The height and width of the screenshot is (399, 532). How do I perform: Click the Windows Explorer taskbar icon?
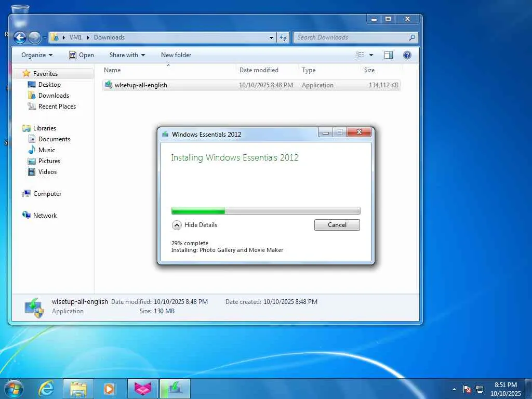(x=78, y=389)
